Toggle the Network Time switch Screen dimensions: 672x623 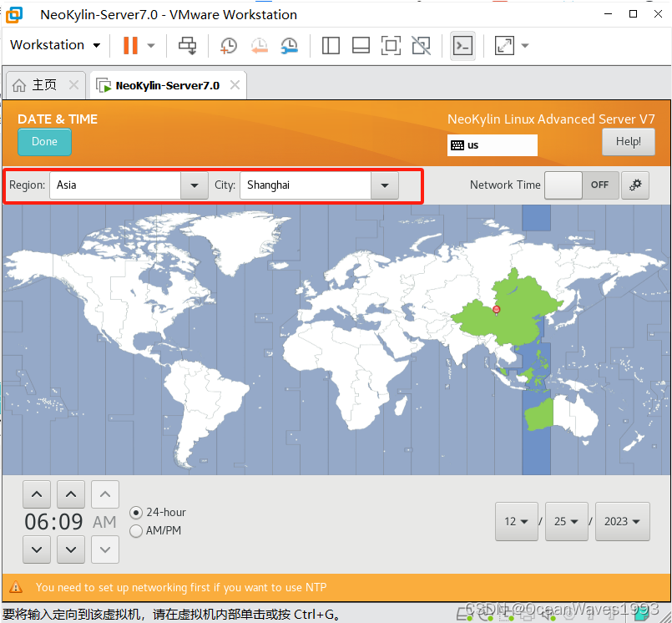click(582, 185)
